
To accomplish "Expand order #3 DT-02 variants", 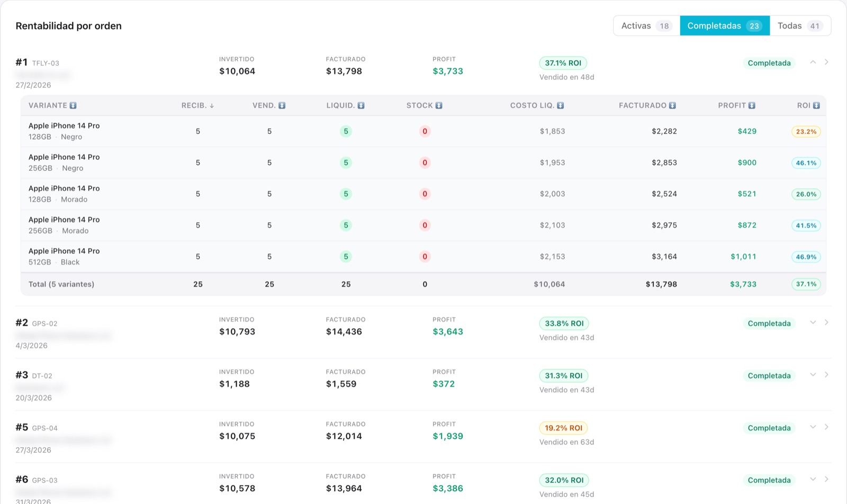I will coord(813,375).
